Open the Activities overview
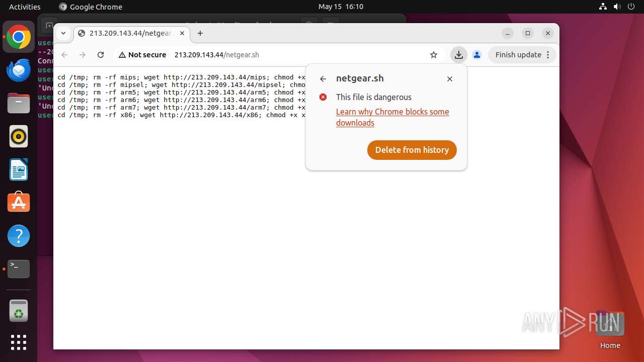644x362 pixels. tap(25, 7)
